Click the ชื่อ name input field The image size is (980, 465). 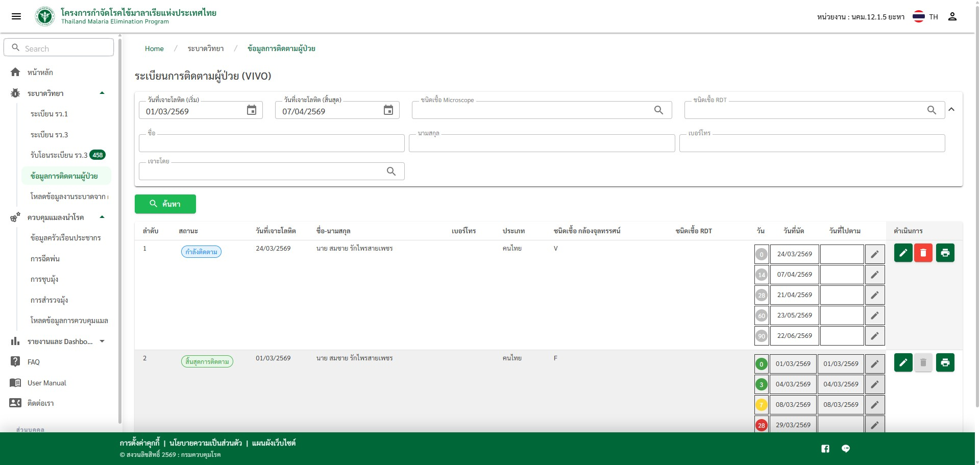click(271, 143)
